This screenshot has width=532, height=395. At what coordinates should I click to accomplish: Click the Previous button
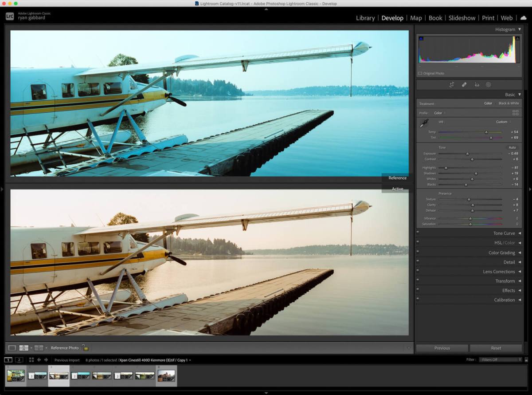442,348
